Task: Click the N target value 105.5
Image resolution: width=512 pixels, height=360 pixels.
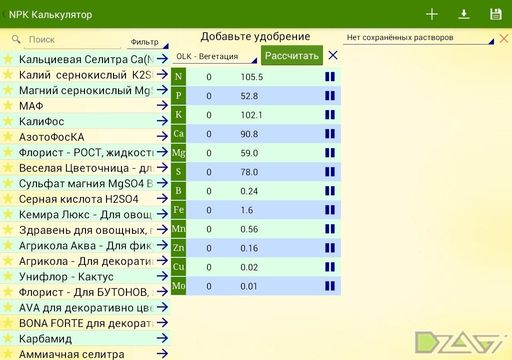Action: (252, 77)
